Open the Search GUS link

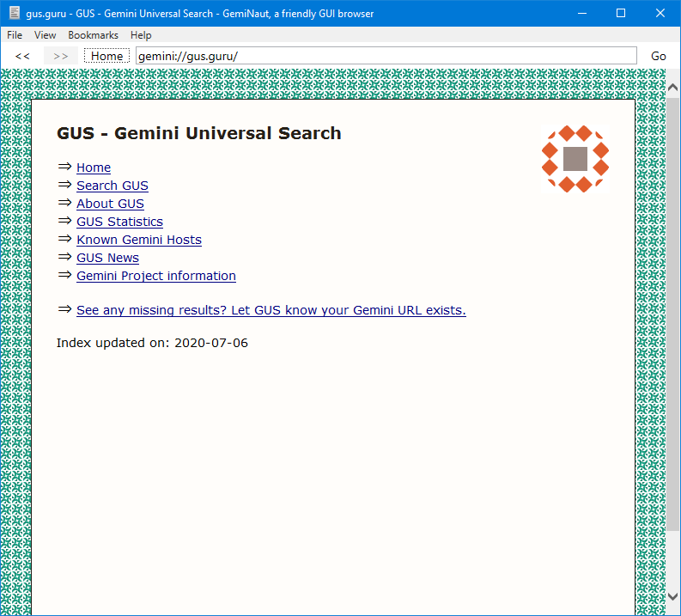click(x=112, y=186)
